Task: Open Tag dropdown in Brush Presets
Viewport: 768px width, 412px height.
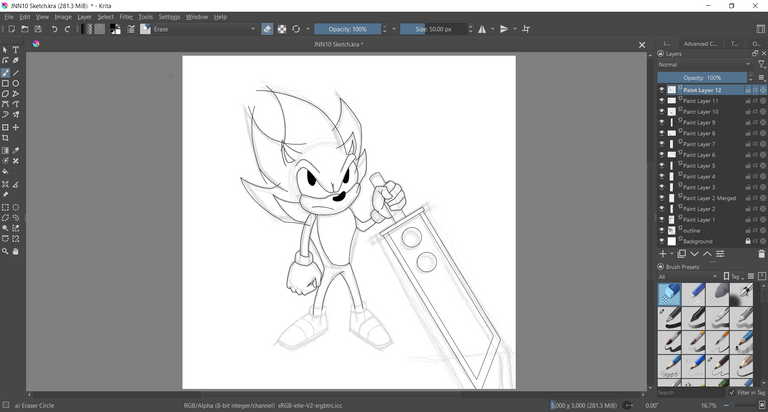Action: tap(734, 276)
